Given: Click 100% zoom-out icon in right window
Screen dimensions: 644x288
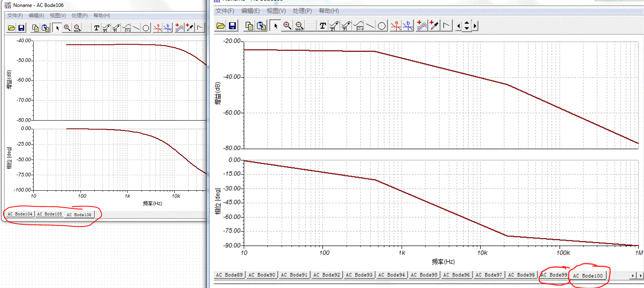Looking at the screenshot, I should (299, 26).
